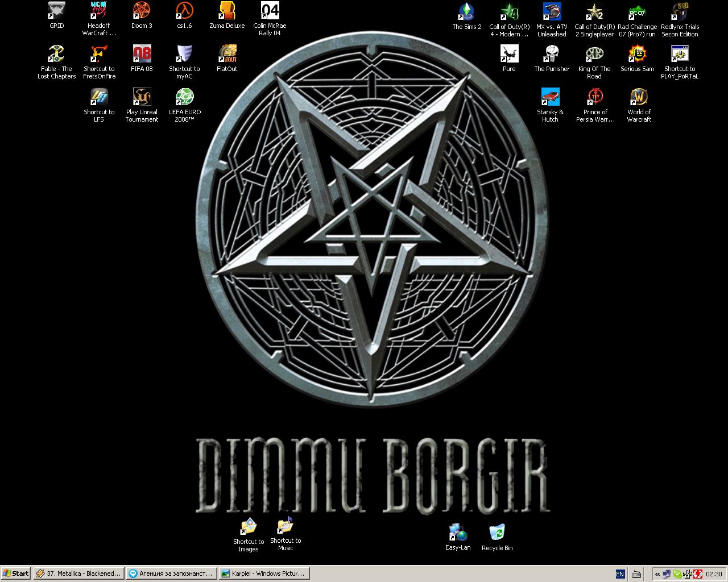Switch to Karpiel - Windows Picture taskbar window
The image size is (728, 582).
[263, 573]
